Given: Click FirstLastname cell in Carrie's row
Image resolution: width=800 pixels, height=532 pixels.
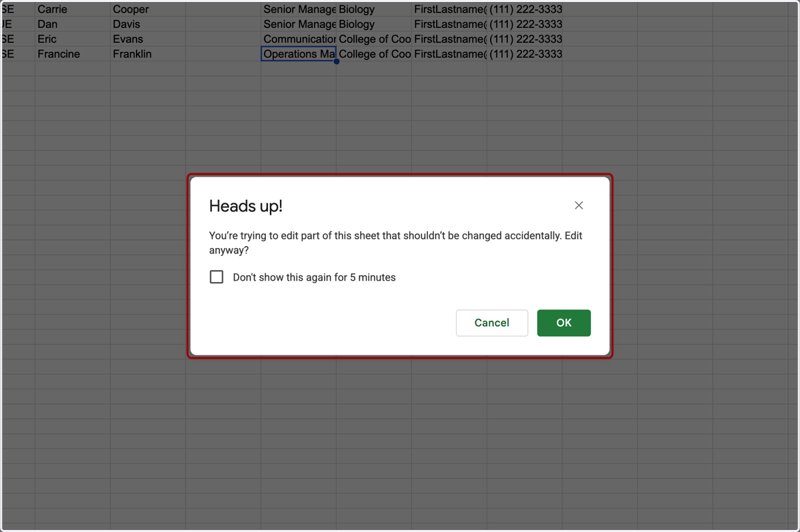Looking at the screenshot, I should click(x=449, y=9).
